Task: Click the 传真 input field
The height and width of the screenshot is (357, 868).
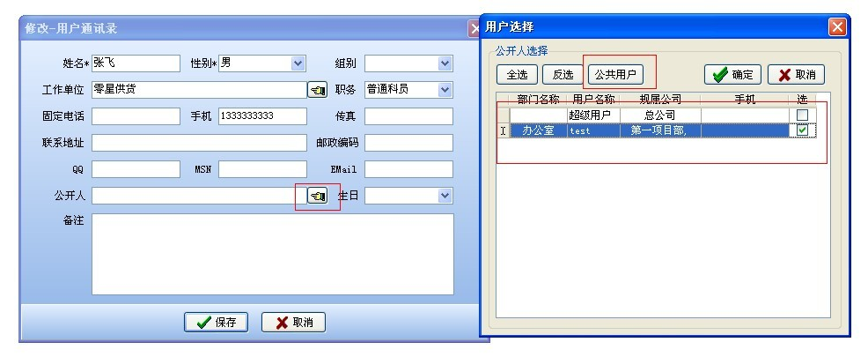Action: pyautogui.click(x=408, y=116)
